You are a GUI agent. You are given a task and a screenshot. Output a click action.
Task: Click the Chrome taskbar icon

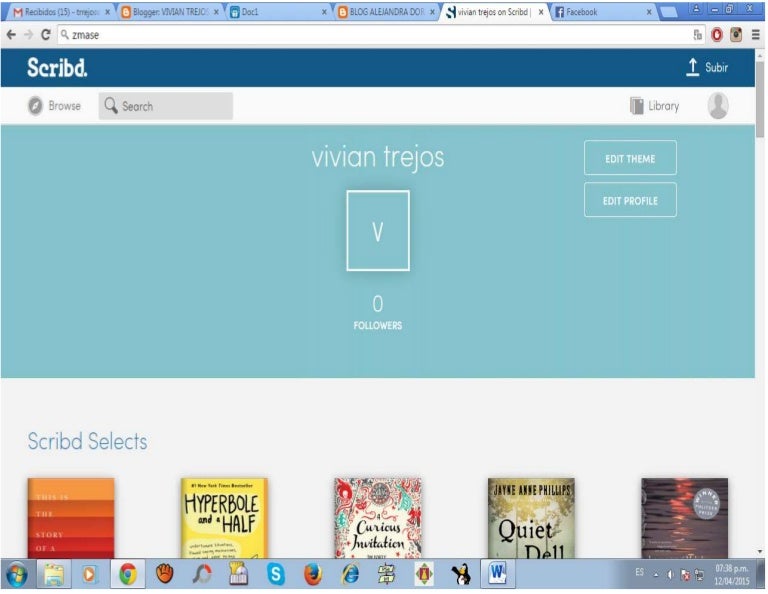click(128, 574)
